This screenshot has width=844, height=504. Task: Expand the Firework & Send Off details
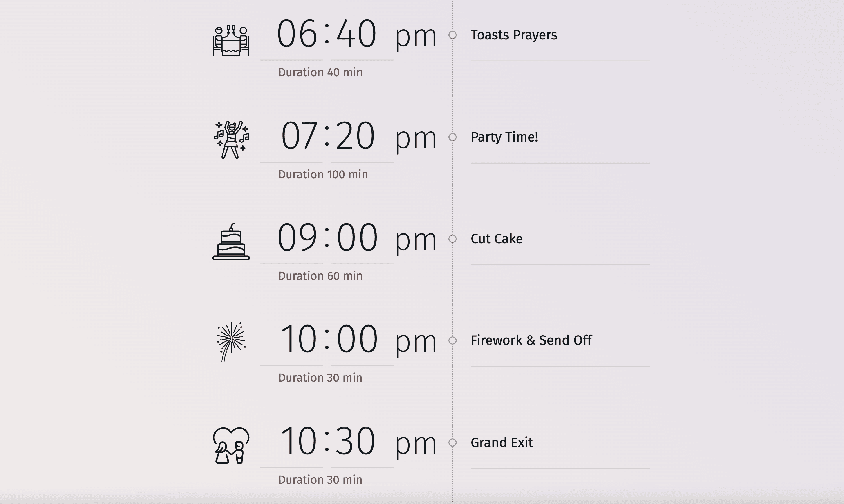(531, 340)
